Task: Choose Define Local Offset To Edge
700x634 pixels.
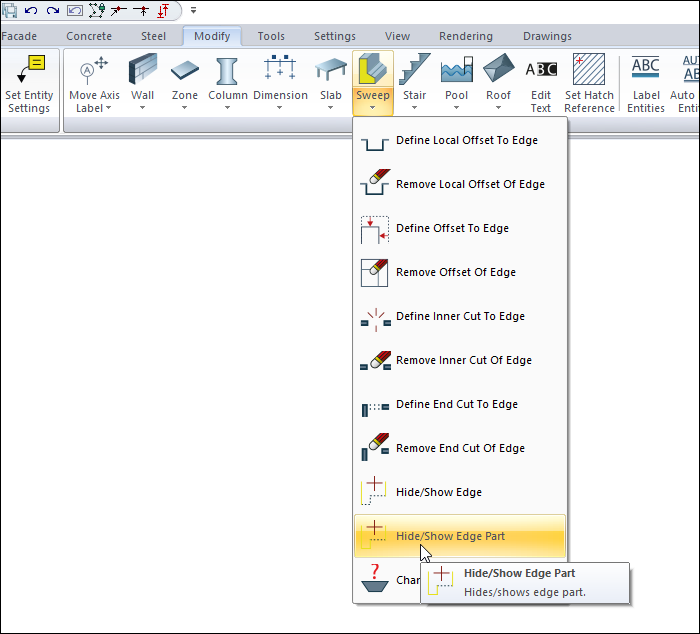Action: [460, 141]
